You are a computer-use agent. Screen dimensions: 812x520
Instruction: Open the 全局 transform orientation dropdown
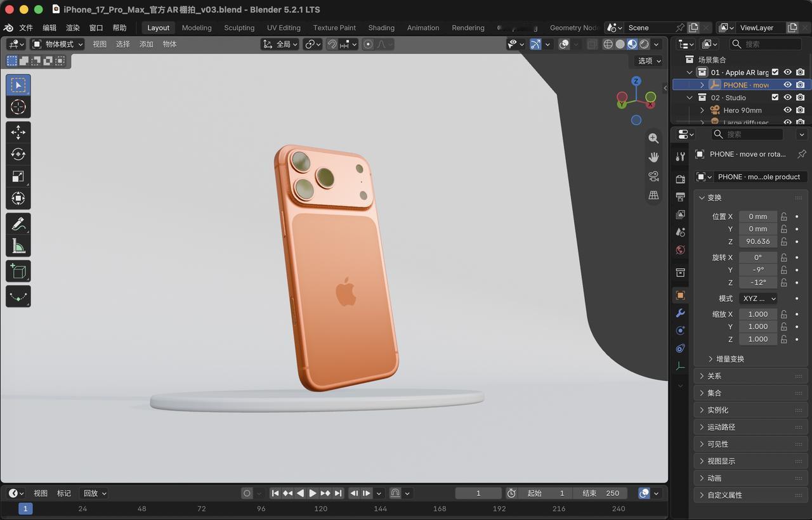280,44
